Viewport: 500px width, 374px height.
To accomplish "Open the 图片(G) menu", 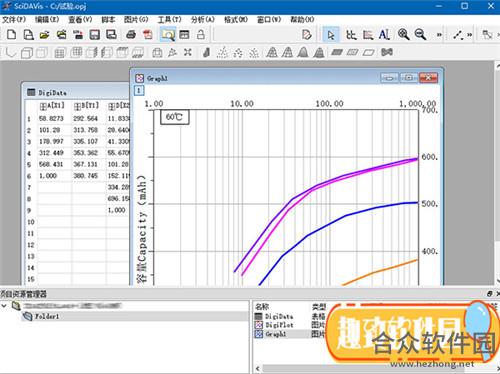I will pyautogui.click(x=136, y=19).
